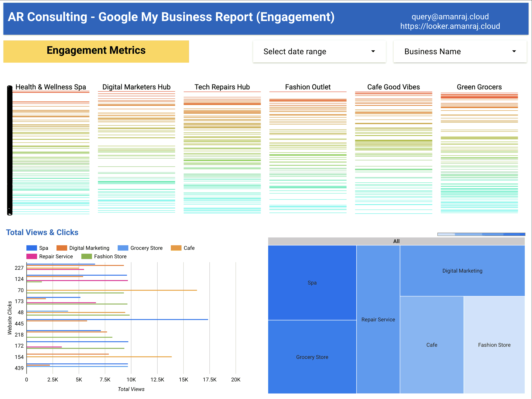
Task: Select the Green Grocers chart title
Action: point(479,87)
